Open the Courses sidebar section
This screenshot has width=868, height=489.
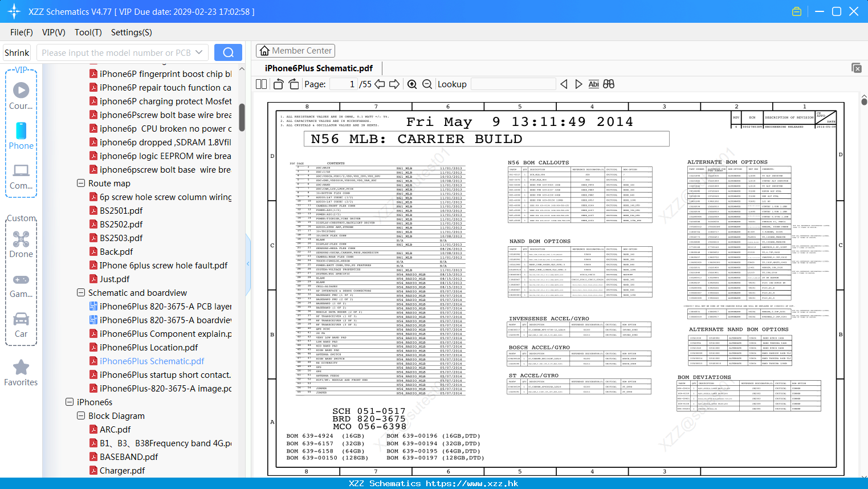(21, 95)
